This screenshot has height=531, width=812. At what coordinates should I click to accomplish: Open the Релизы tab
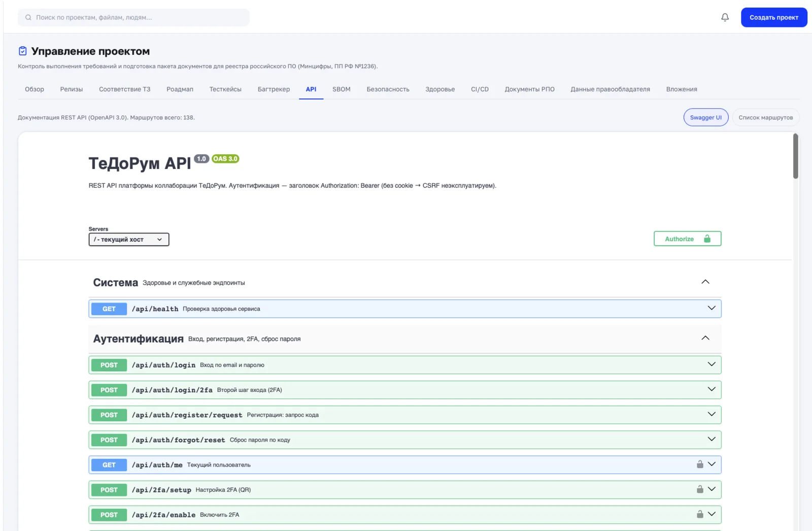pos(72,89)
